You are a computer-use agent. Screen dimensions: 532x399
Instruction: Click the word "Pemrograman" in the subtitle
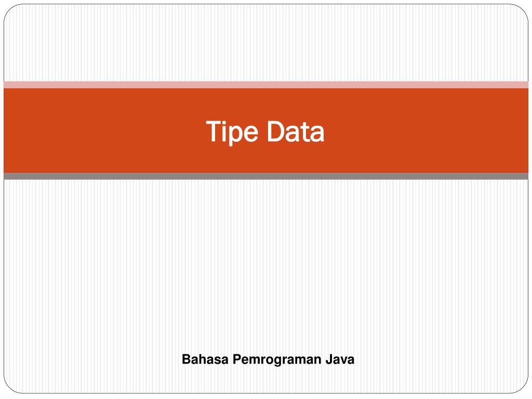point(277,360)
